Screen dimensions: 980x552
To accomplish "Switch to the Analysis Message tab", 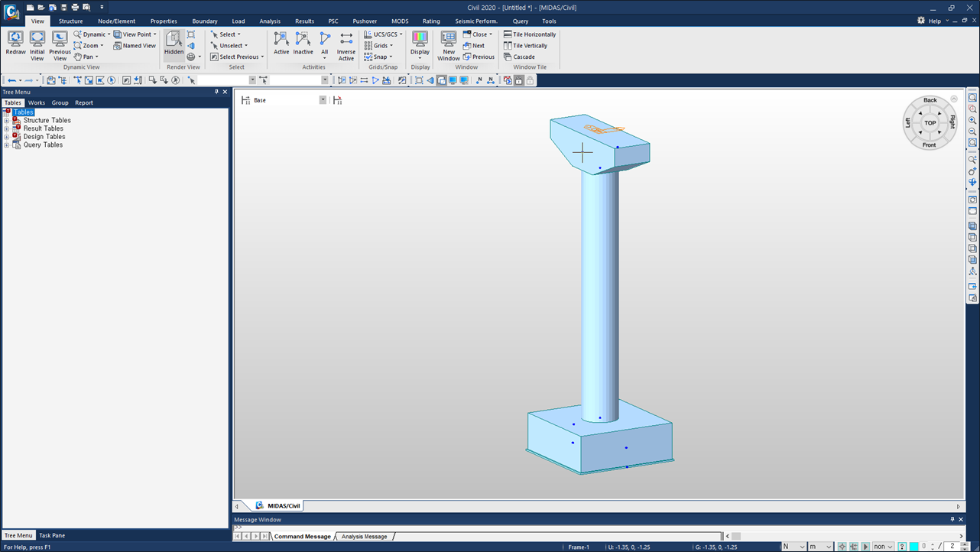I will [364, 537].
